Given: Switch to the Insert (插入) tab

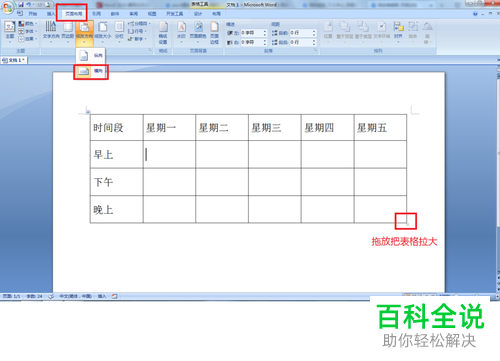Looking at the screenshot, I should (51, 14).
